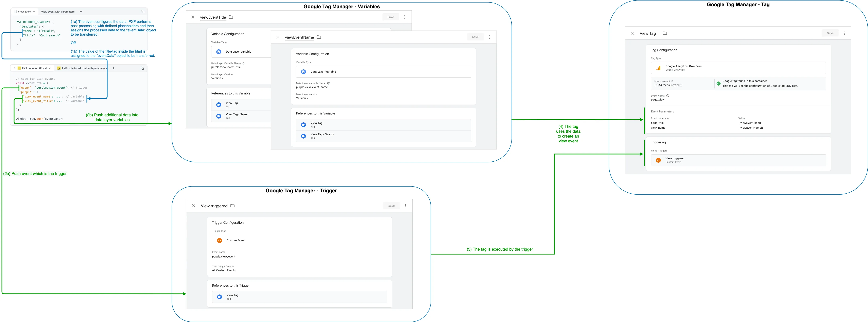Screen dimensions: 868x322
Task: Save the viewEventTitle variable
Action: [390, 17]
